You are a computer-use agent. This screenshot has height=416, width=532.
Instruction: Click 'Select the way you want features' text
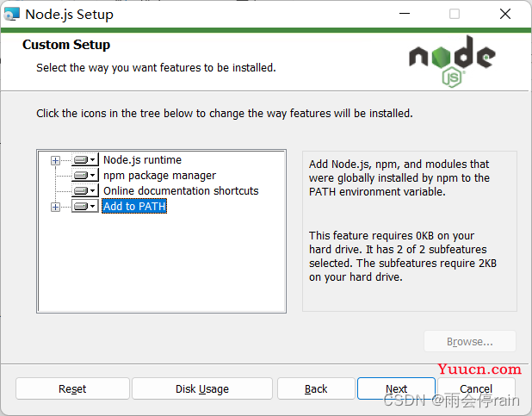[x=156, y=67]
